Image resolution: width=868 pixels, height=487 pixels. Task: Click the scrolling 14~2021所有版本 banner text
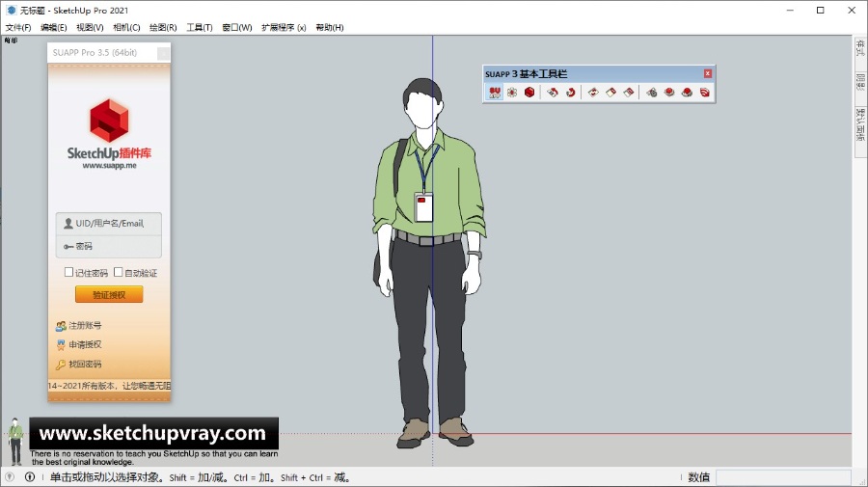(x=109, y=386)
